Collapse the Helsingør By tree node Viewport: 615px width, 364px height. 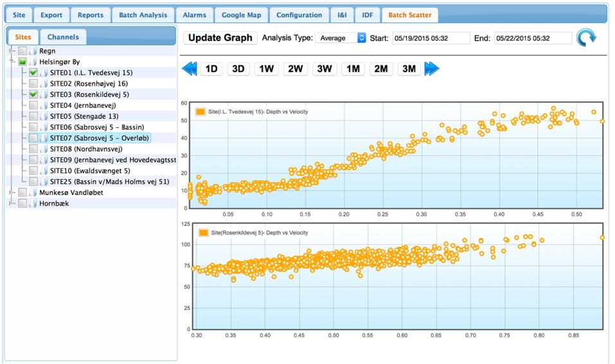click(12, 62)
